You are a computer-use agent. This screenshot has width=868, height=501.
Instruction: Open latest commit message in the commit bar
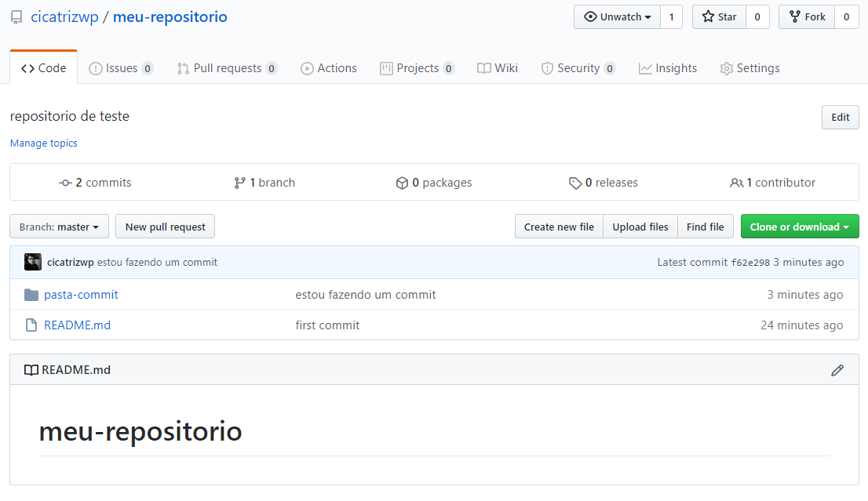[x=157, y=262]
